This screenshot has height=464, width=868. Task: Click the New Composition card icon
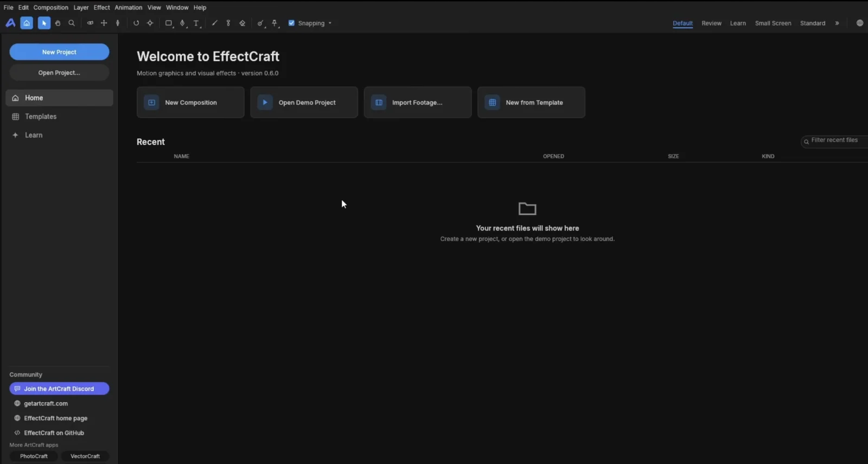pyautogui.click(x=152, y=102)
